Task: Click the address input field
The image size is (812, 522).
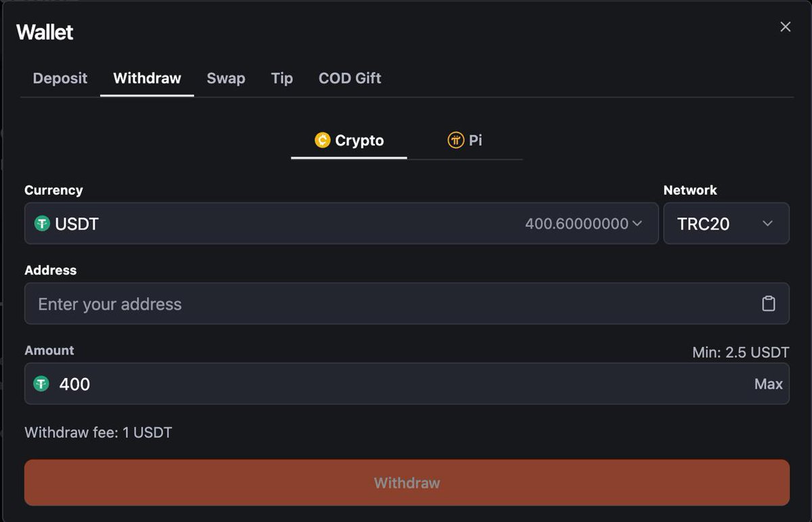Action: point(407,304)
